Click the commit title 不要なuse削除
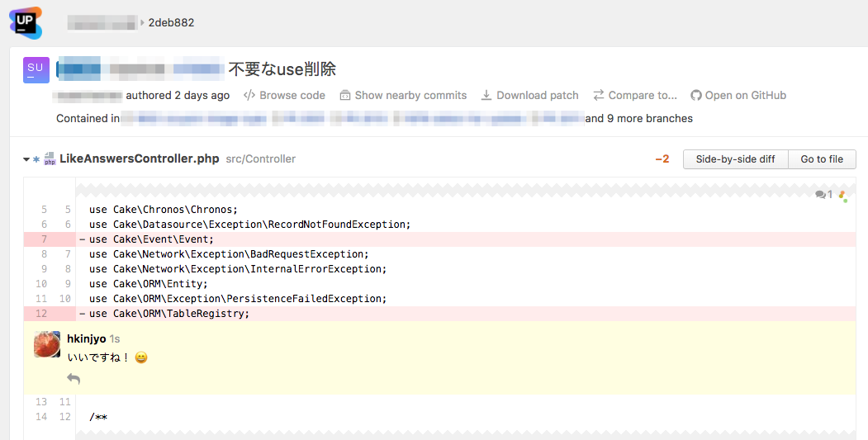Viewport: 868px width, 440px height. pos(282,69)
